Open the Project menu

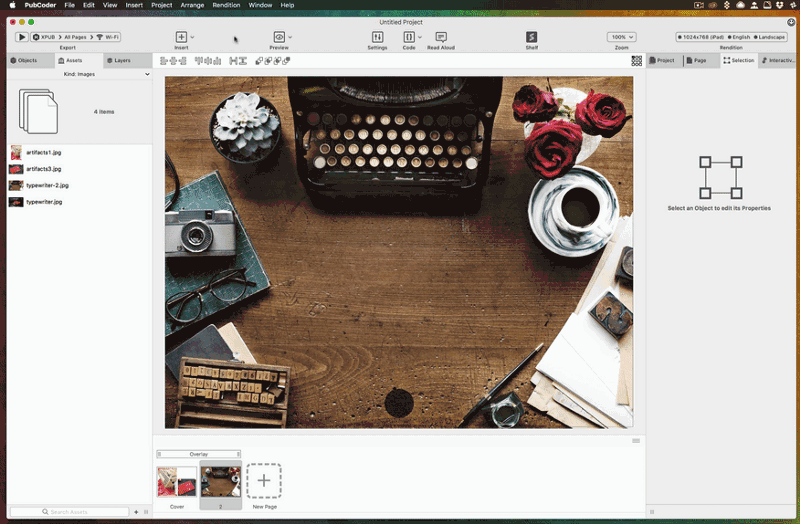pyautogui.click(x=162, y=5)
